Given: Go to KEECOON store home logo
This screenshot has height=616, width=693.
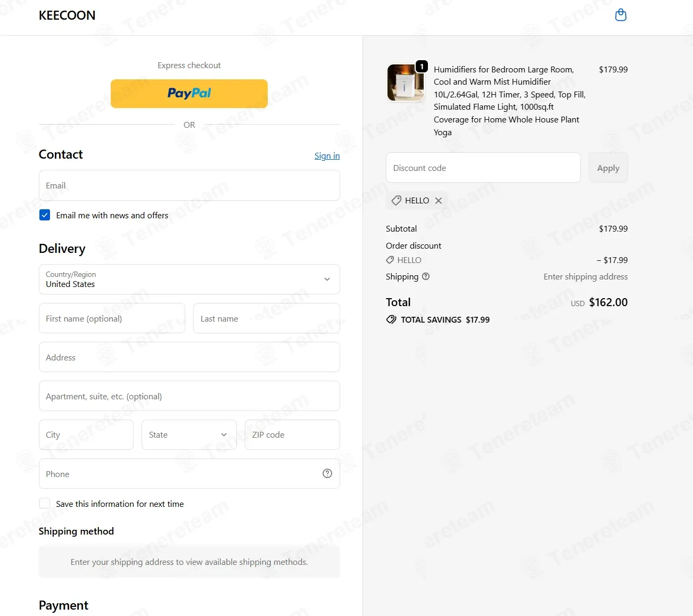Looking at the screenshot, I should [x=67, y=15].
